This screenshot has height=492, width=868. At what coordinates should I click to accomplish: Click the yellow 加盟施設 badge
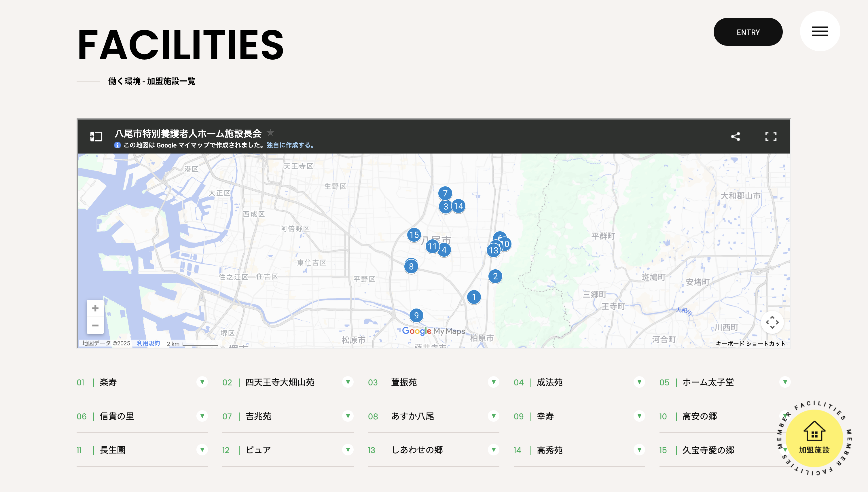(x=814, y=439)
